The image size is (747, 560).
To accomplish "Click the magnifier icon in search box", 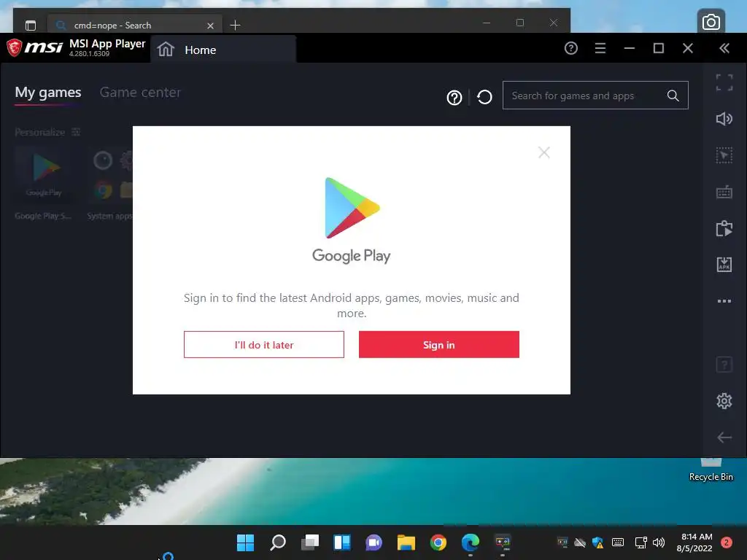I will (673, 96).
